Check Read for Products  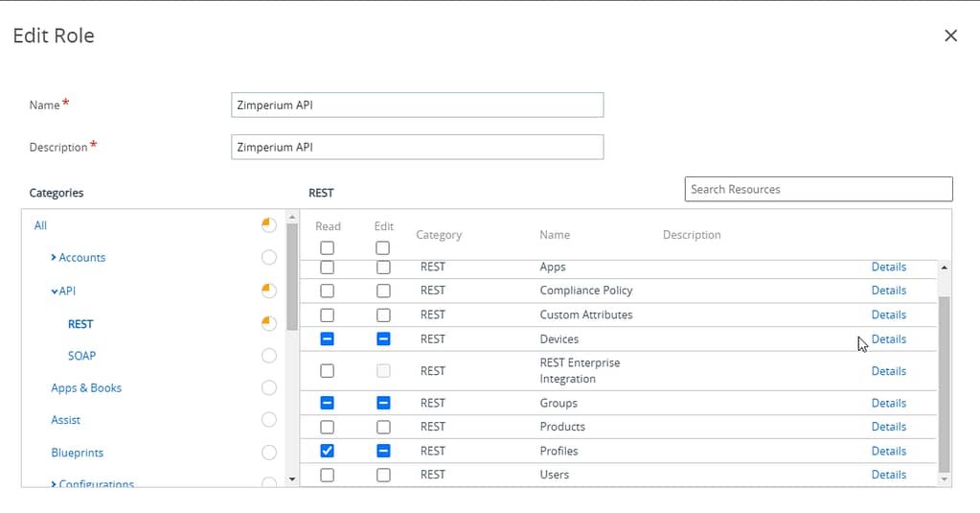[x=327, y=428]
